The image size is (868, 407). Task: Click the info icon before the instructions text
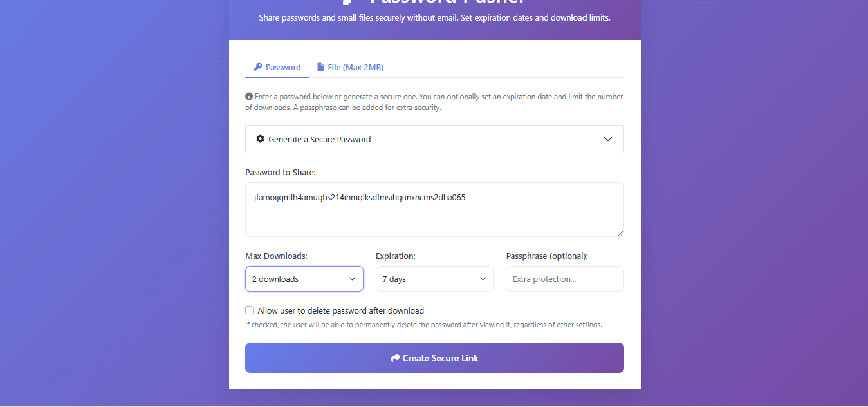(x=248, y=95)
